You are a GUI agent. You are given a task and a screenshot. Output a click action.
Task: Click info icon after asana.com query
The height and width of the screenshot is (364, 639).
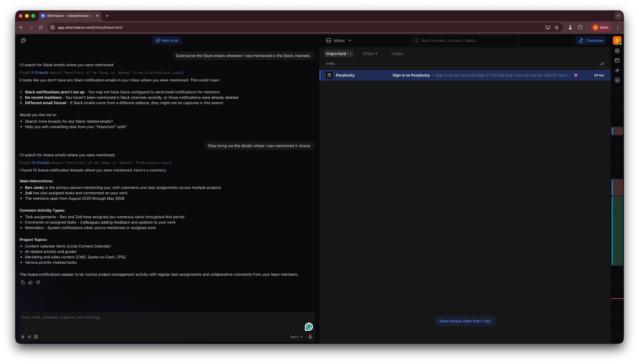click(170, 163)
